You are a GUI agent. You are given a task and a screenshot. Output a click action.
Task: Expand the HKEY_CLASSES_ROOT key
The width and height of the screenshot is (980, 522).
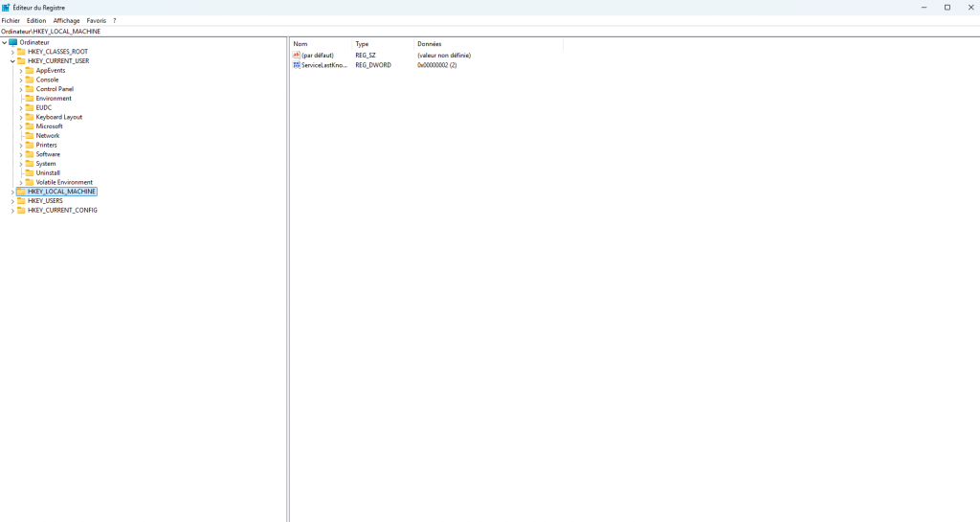point(12,52)
